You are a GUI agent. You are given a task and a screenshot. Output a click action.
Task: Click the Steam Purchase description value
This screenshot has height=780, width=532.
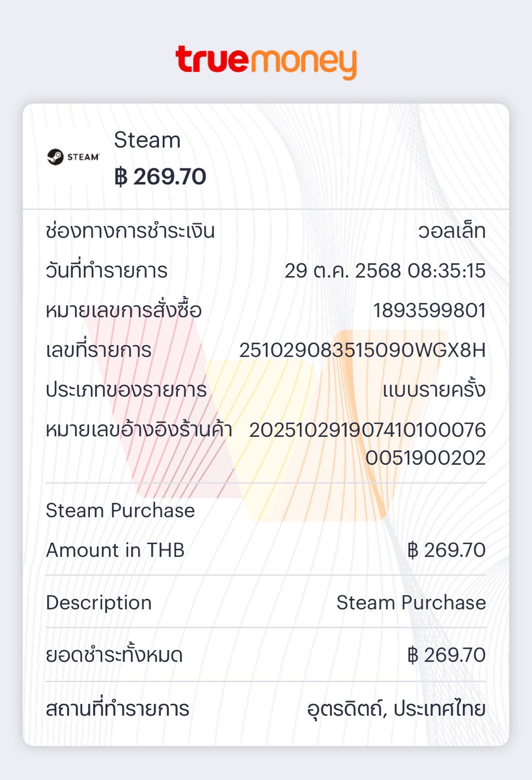coord(411,603)
